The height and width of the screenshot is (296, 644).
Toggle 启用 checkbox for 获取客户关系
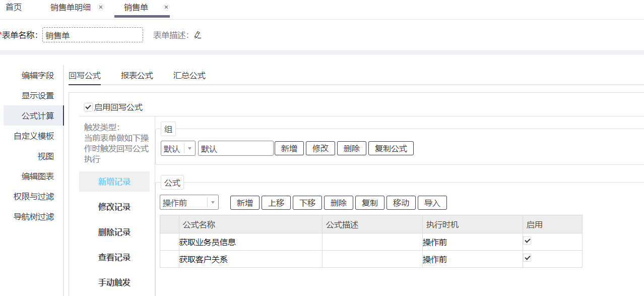[x=528, y=258]
